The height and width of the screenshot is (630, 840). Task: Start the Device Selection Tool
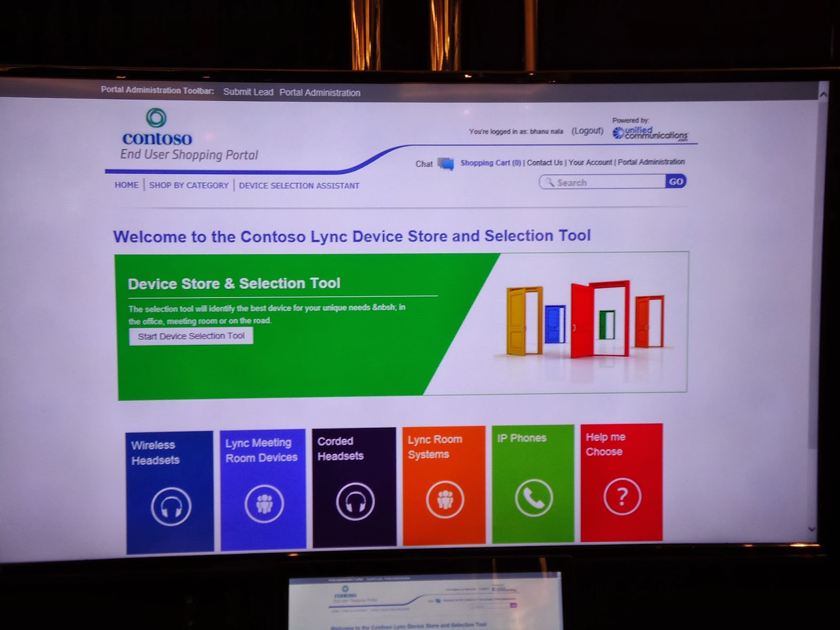coord(191,336)
